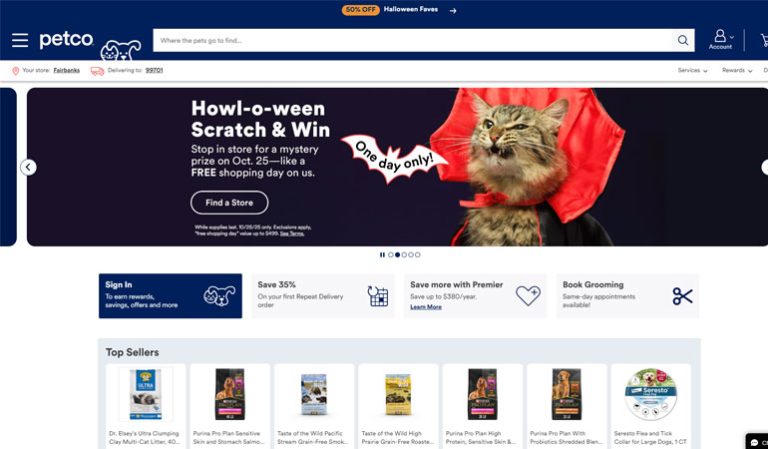Open the Learn More Premier link
This screenshot has width=768, height=449.
[x=426, y=307]
